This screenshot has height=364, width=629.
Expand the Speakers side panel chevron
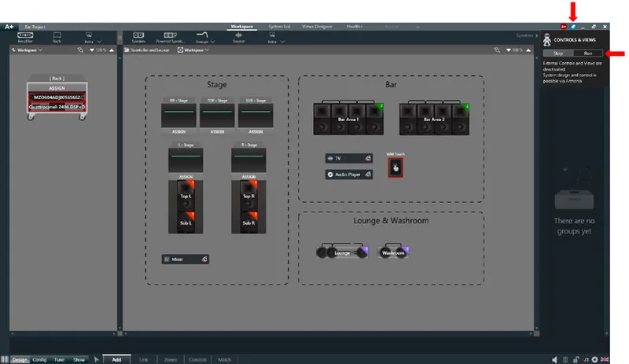click(x=536, y=35)
